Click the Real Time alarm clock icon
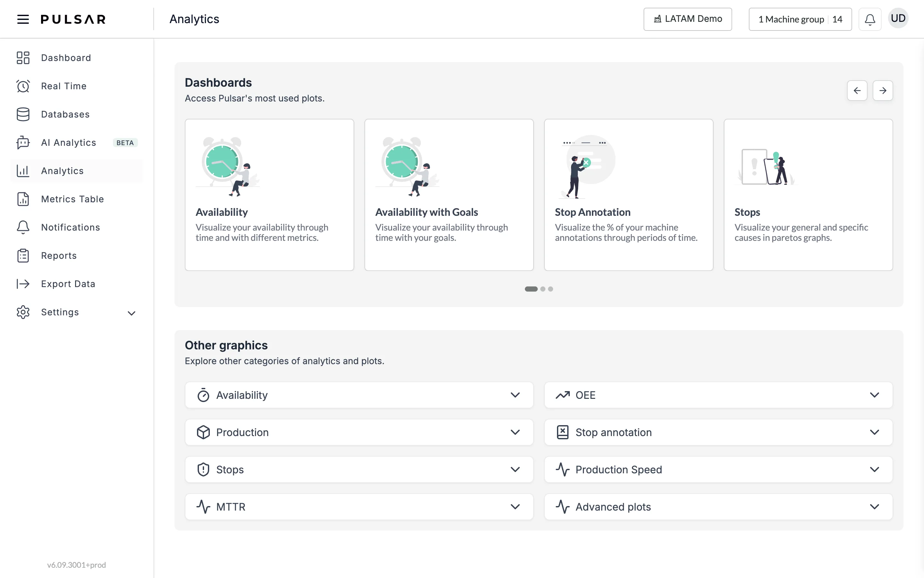 (x=23, y=86)
